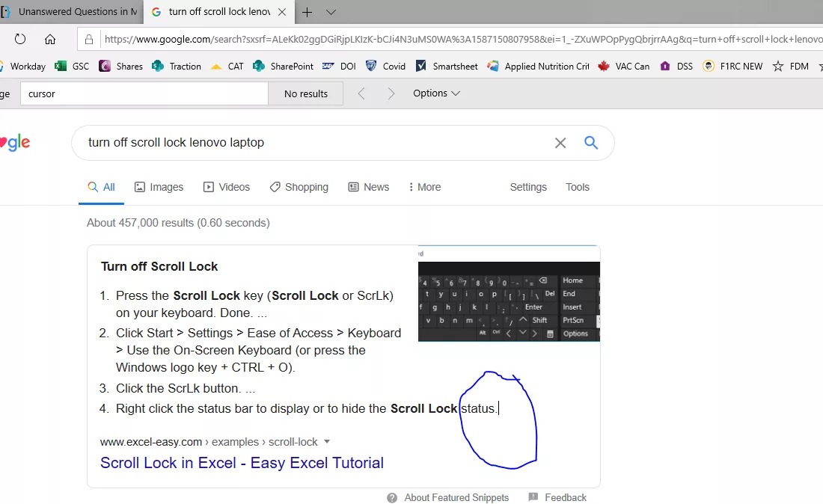The image size is (823, 504).
Task: Open the VAC Can bookmark
Action: click(x=623, y=66)
